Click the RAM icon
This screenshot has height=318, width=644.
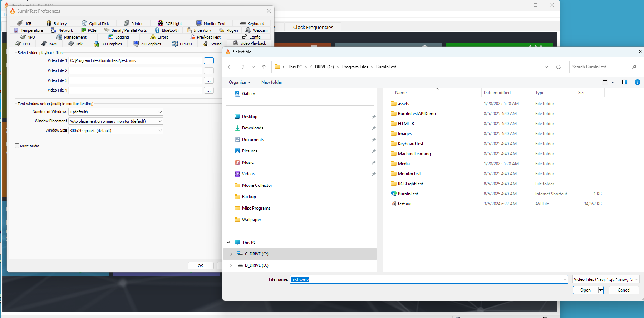pyautogui.click(x=44, y=44)
